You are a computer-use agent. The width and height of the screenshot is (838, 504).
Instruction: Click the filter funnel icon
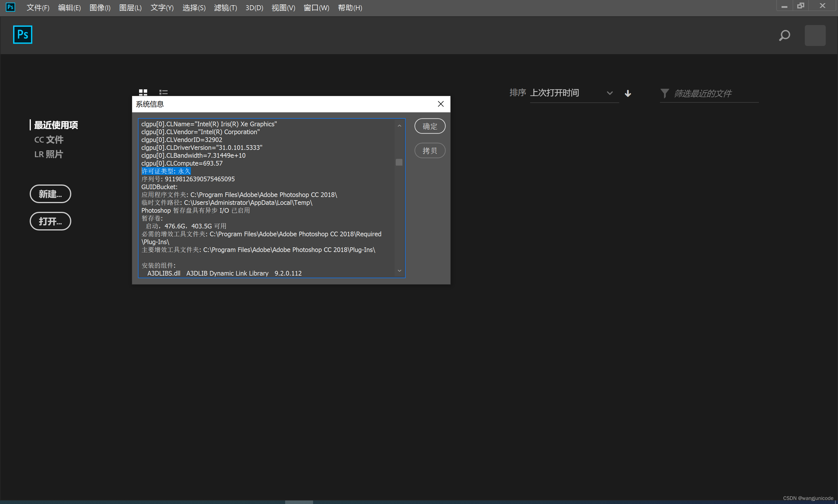pos(664,93)
